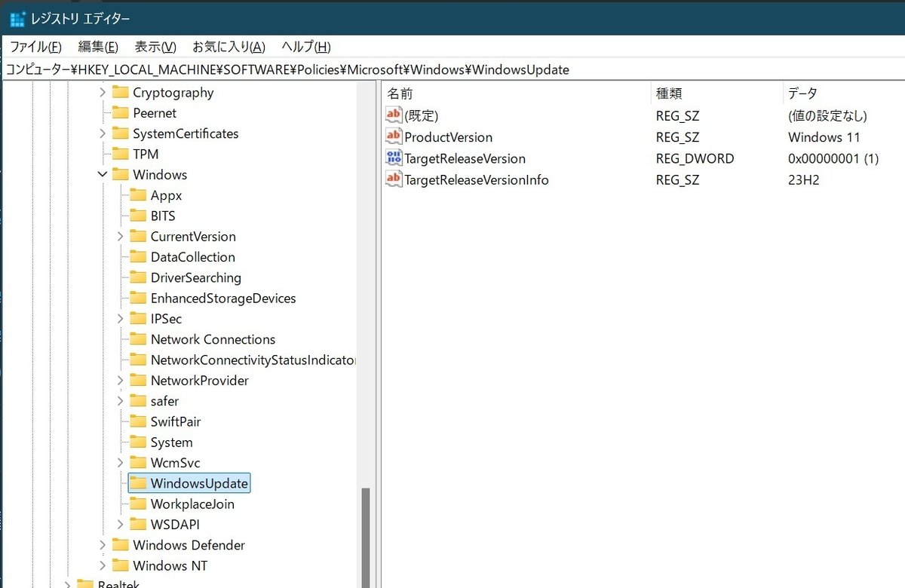This screenshot has height=588, width=905.
Task: Click the WorkplaceJoin folder icon
Action: 138,504
